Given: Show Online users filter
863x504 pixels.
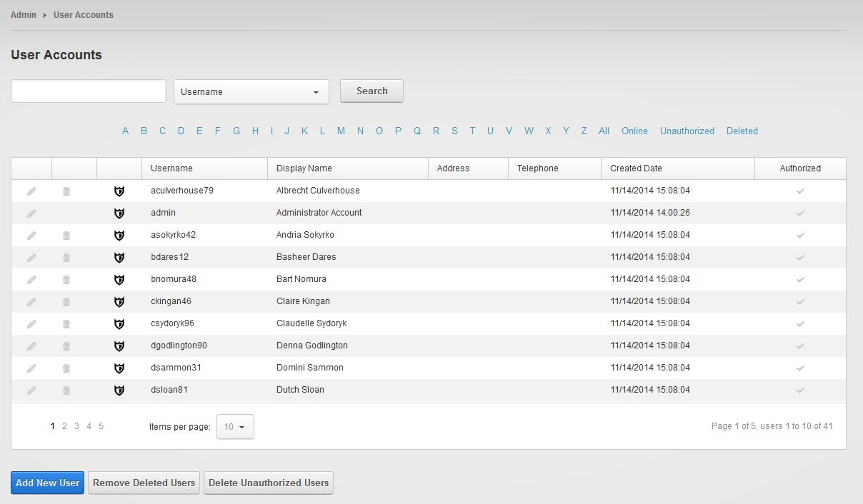Looking at the screenshot, I should [x=634, y=131].
